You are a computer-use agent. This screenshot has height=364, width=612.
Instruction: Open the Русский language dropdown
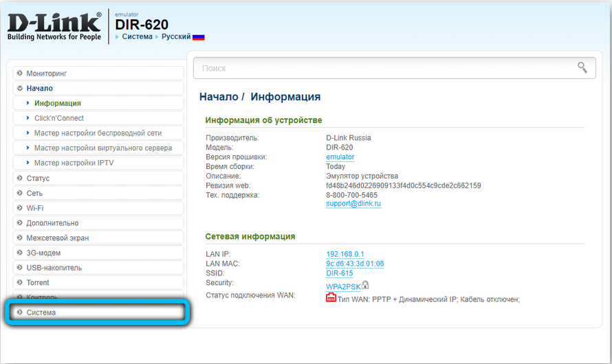[175, 36]
